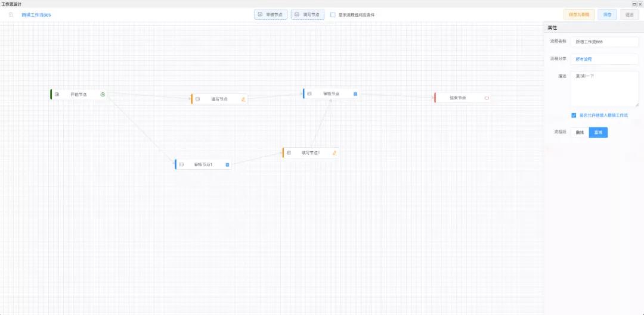Click the blue square icon on 审核节点1
This screenshot has width=644, height=315.
227,164
